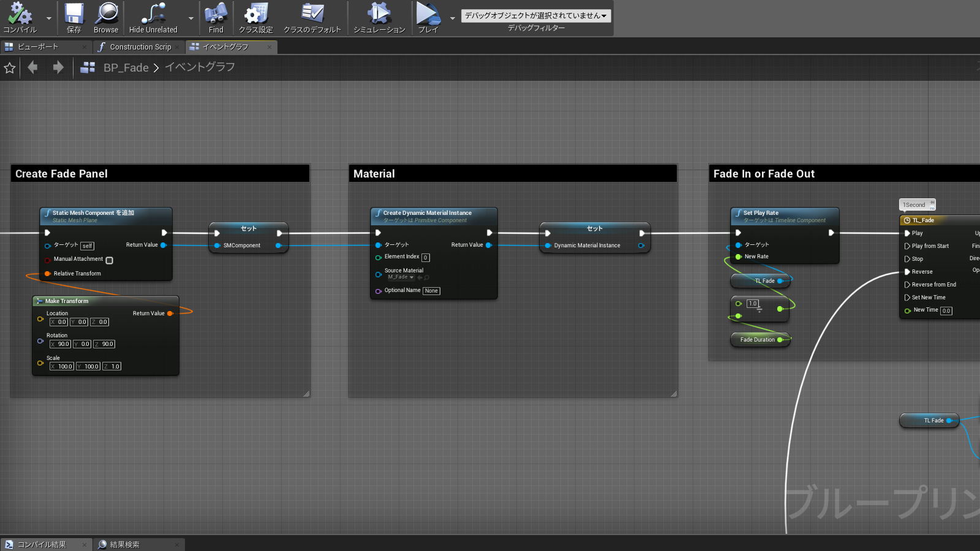Click the イベントグラフ breadcrumb link

(x=200, y=67)
